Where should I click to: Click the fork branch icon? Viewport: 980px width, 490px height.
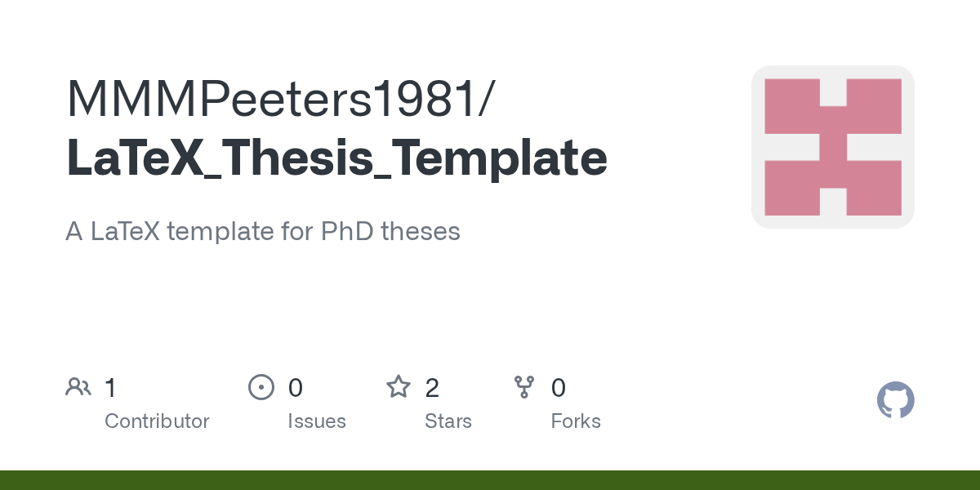tap(524, 387)
